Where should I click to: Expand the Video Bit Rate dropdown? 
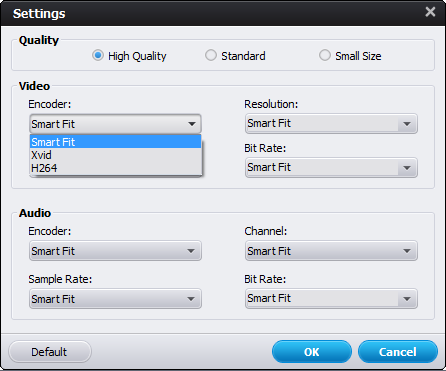(331, 168)
